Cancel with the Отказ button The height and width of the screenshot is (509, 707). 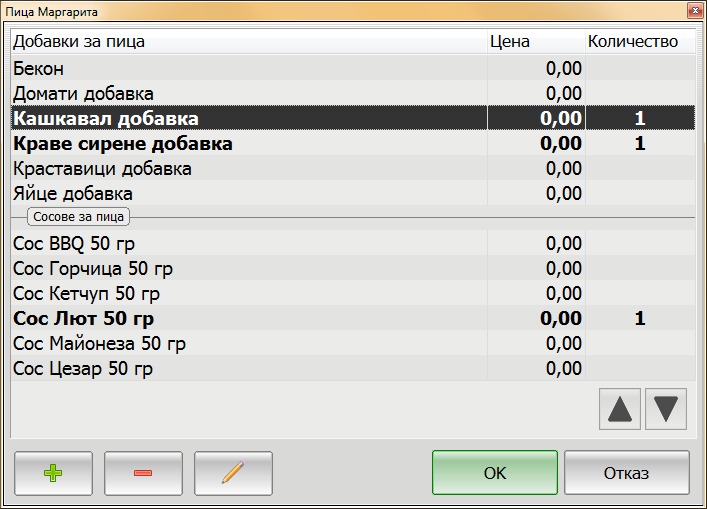pyautogui.click(x=626, y=473)
